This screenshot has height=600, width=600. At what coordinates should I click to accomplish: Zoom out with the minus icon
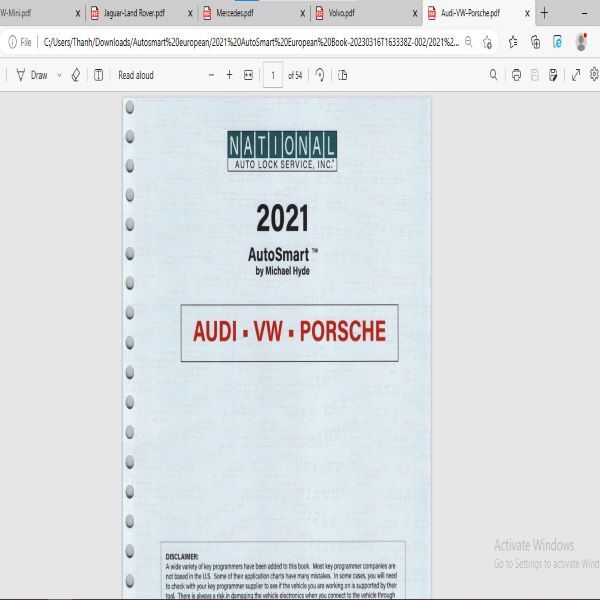click(211, 75)
